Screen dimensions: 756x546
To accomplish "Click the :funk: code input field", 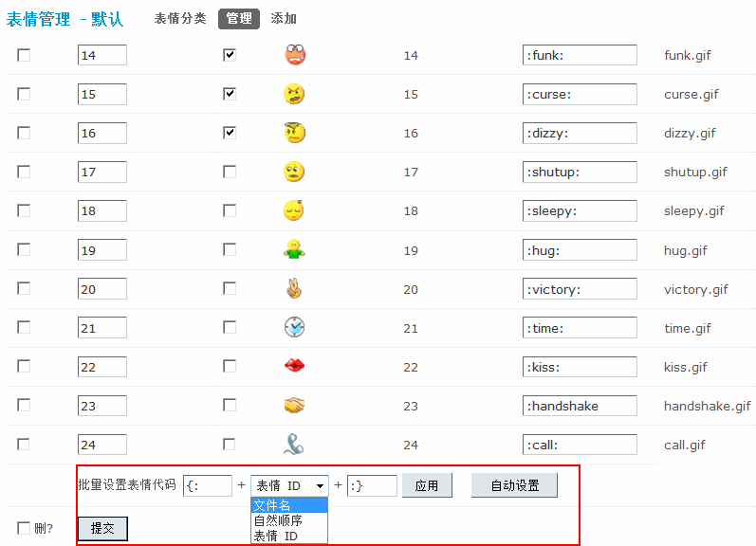I will [580, 55].
